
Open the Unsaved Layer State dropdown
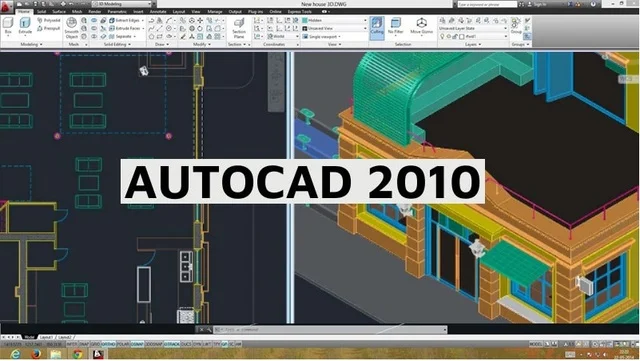pos(473,29)
